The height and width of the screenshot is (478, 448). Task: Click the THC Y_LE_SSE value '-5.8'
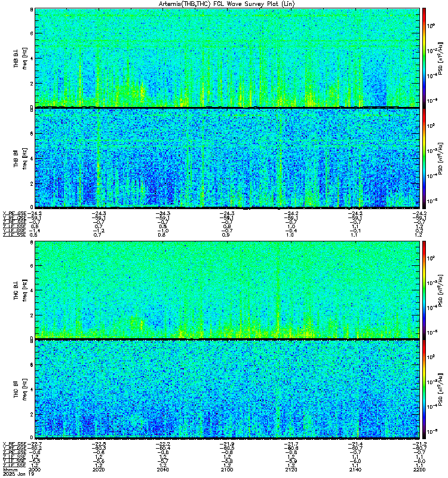[227, 461]
